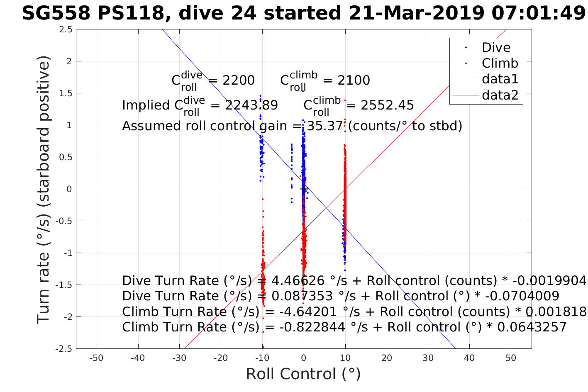Click the Dive Turn Rate equation with "0.087353"
Screen dimensions: 588x392
[x=340, y=296]
